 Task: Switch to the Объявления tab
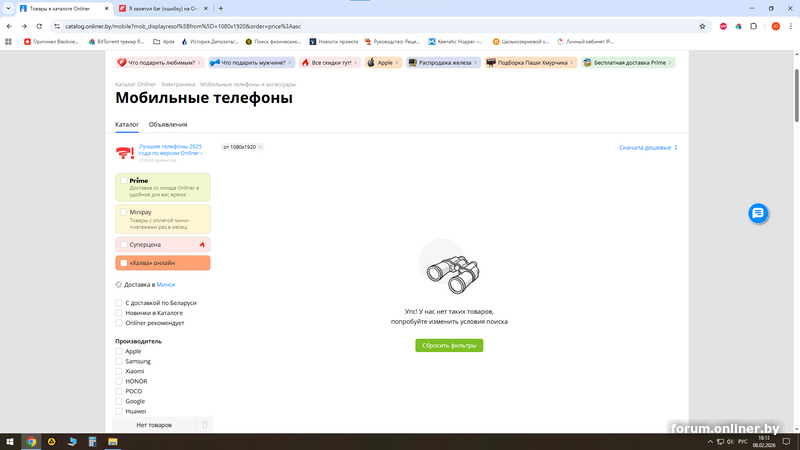click(x=168, y=124)
